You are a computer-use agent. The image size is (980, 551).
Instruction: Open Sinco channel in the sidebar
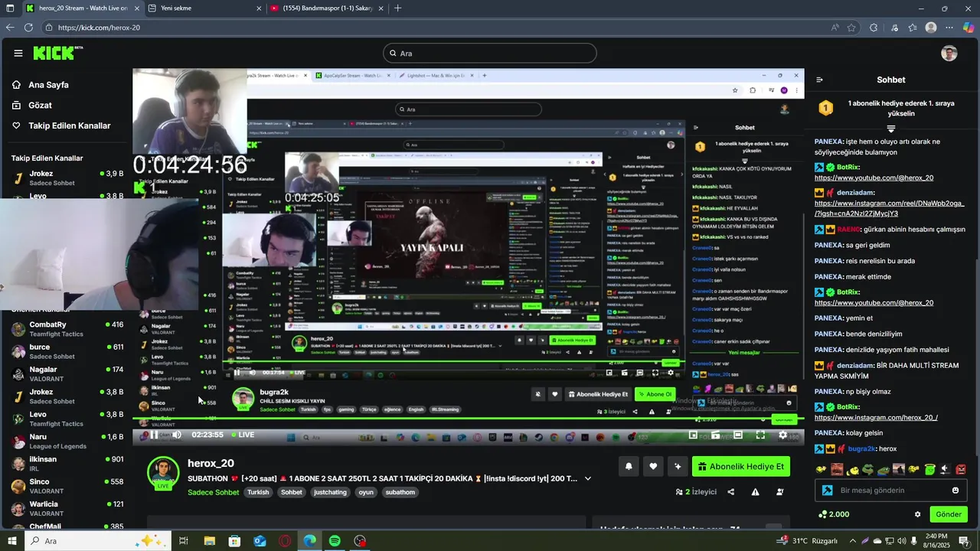click(66, 486)
